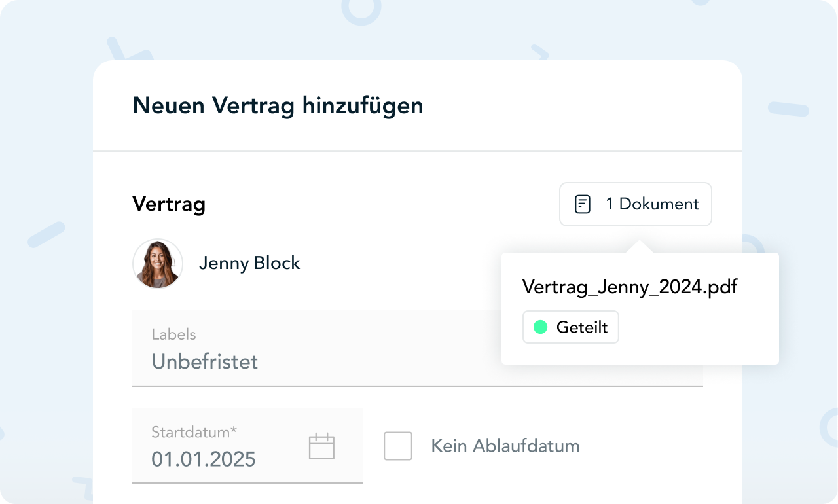Click the 'Labels' field caption
This screenshot has height=504, width=838.
pos(173,334)
